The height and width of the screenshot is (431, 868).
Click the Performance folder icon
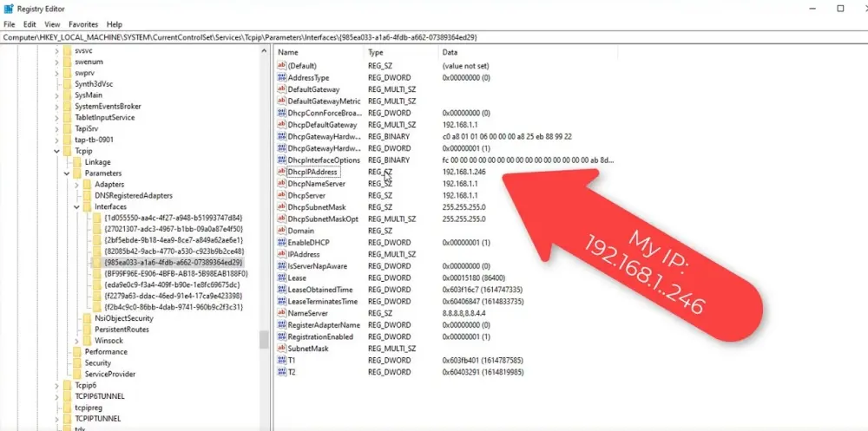click(x=77, y=351)
